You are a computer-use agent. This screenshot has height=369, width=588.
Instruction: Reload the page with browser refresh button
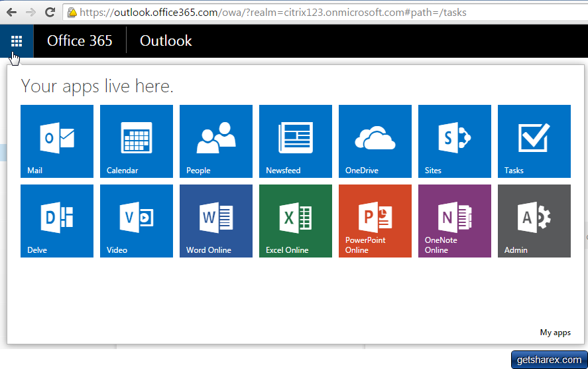pos(50,12)
